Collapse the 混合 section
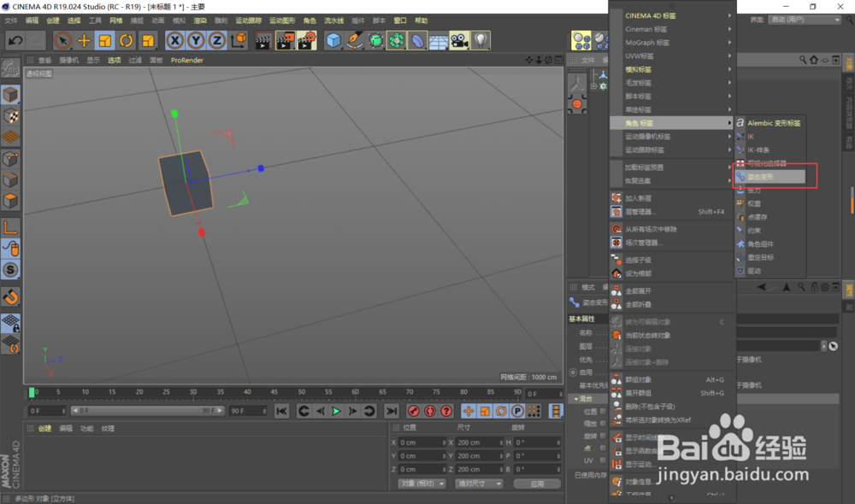The image size is (855, 504). pyautogui.click(x=576, y=399)
